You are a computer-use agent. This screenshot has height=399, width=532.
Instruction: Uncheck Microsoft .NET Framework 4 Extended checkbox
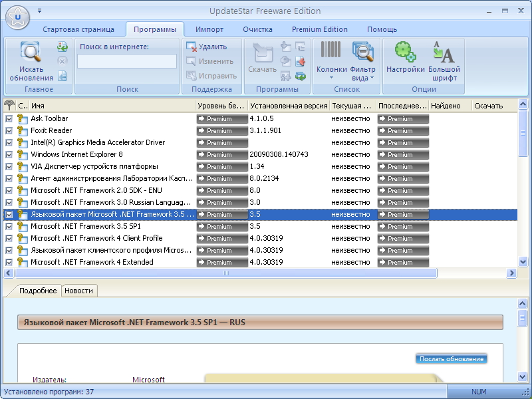(x=9, y=262)
